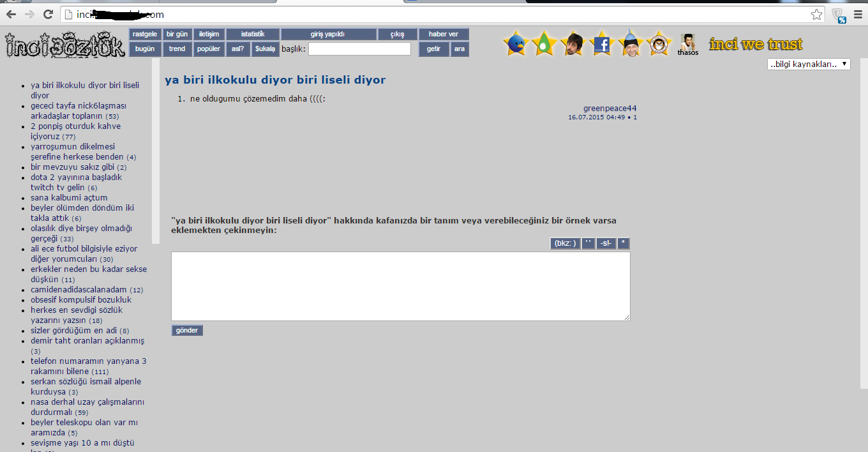
Task: Focus the başlık search field
Action: (359, 49)
